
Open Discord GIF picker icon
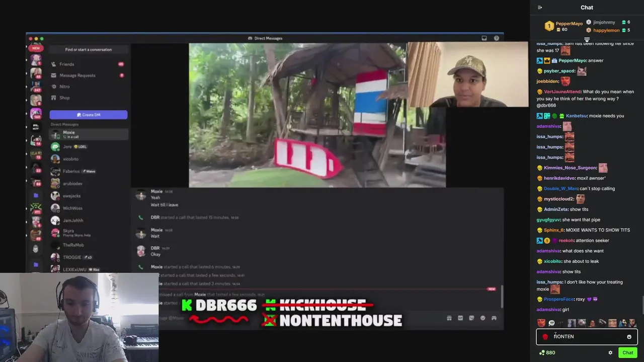[x=460, y=318]
